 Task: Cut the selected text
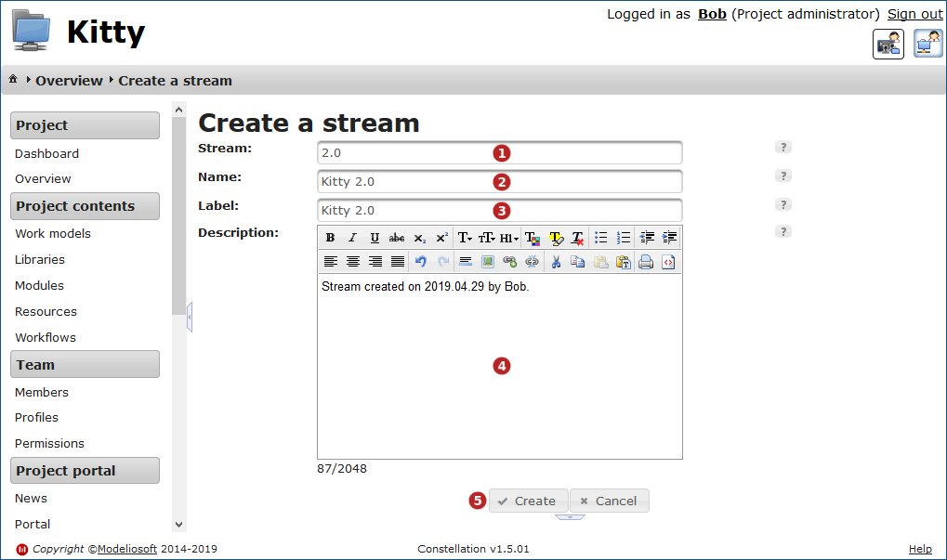557,262
